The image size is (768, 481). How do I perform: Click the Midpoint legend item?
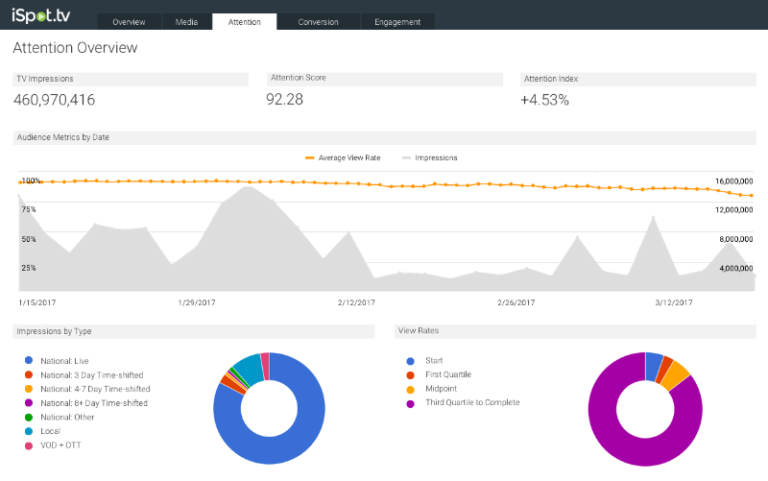pos(444,388)
